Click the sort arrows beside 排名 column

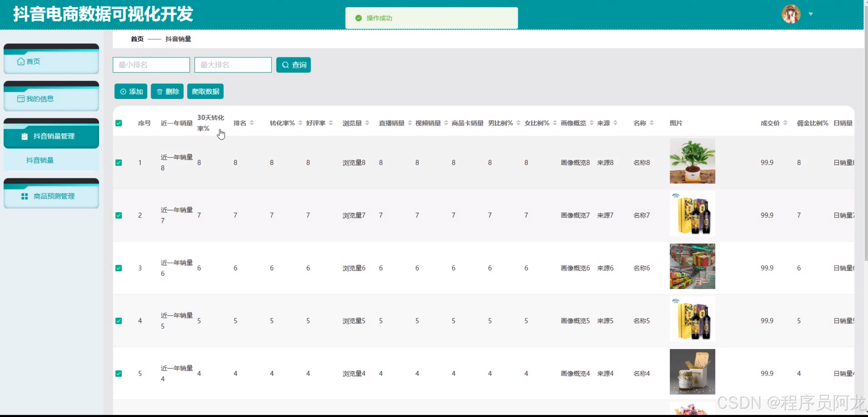pos(252,123)
